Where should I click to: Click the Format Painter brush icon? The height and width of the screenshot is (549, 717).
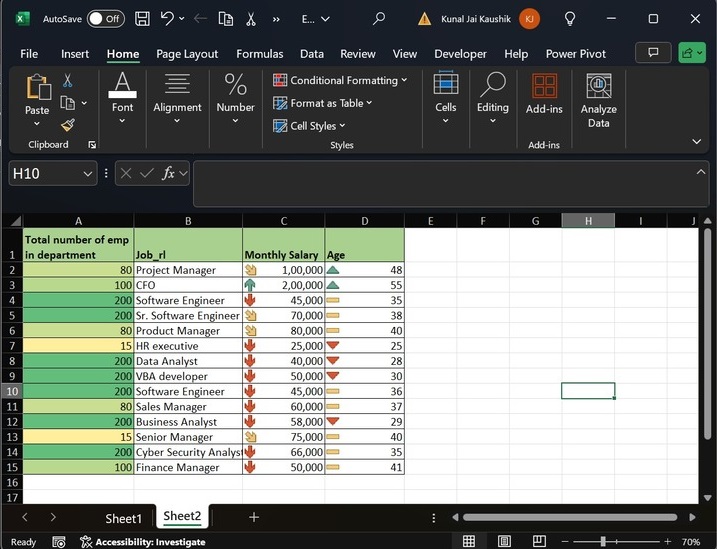tap(68, 125)
